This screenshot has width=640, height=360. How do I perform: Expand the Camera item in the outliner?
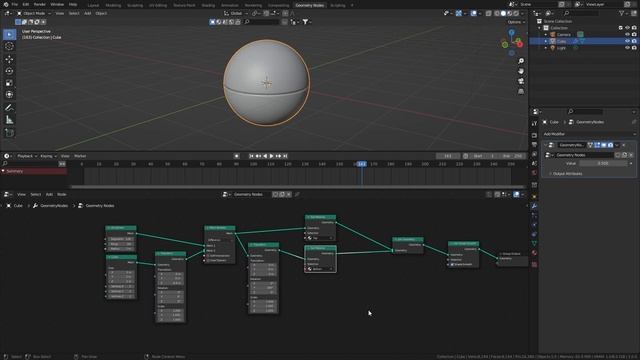[x=546, y=35]
